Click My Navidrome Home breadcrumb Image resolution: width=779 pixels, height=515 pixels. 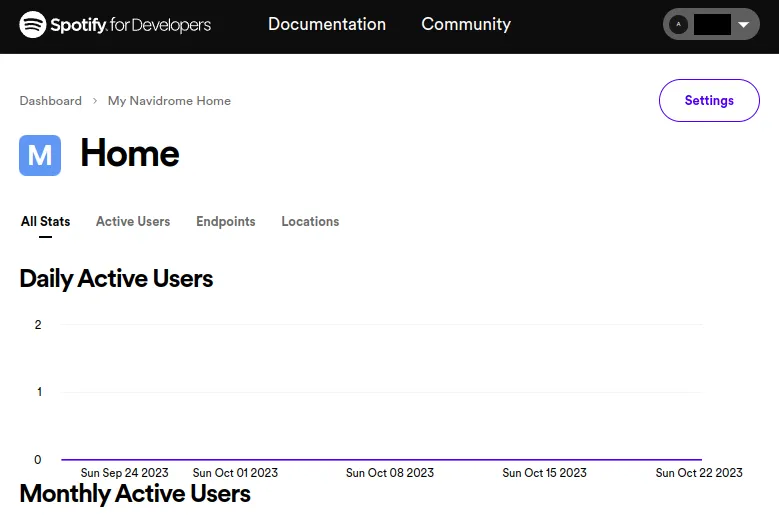[169, 101]
